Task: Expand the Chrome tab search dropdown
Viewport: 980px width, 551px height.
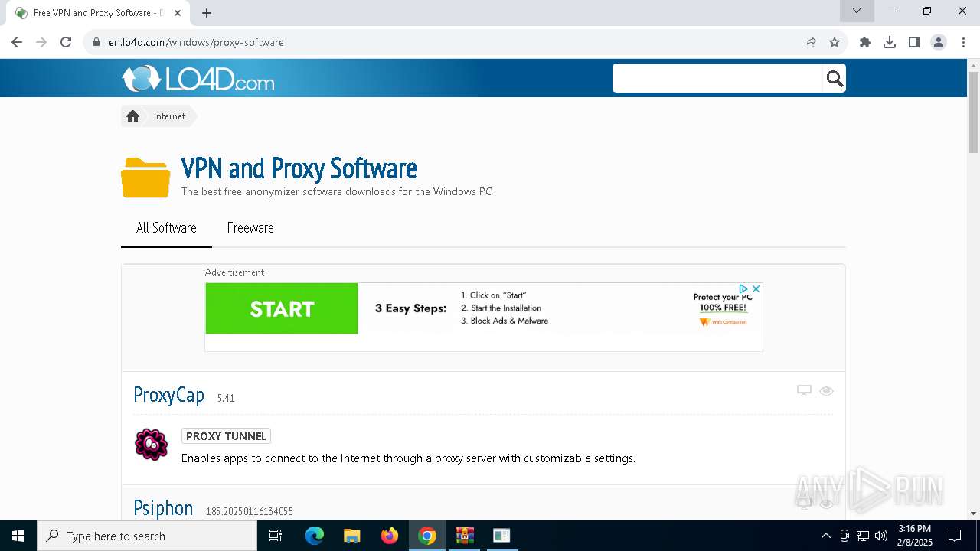Action: [857, 11]
